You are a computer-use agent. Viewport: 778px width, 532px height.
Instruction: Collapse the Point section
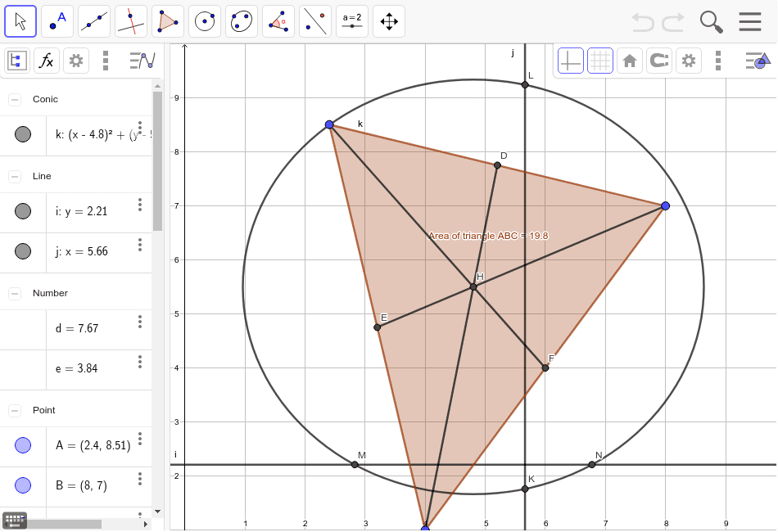tap(13, 410)
